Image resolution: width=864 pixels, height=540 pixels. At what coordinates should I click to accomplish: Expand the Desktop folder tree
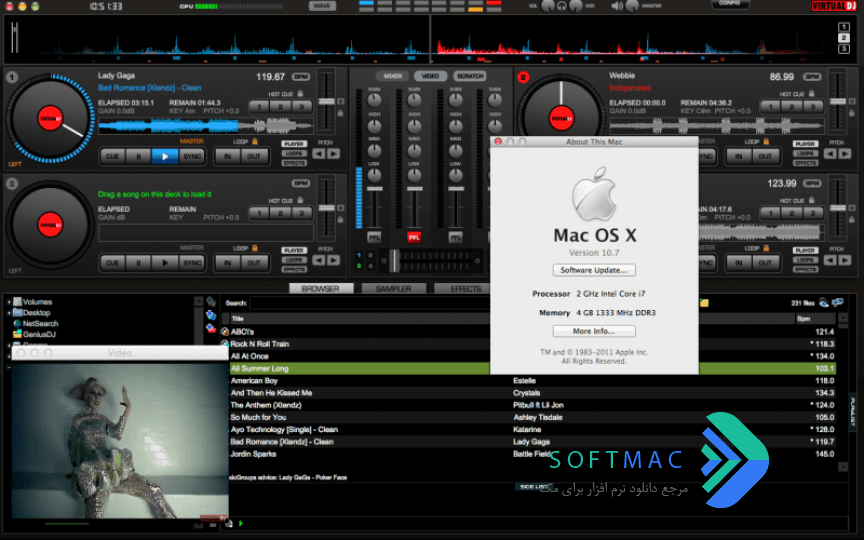[8, 313]
